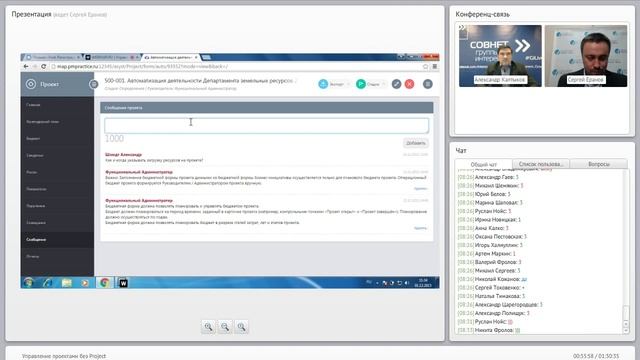Click chat message from Михаил Сергеев
Viewport: 640px width, 360px height.
coord(489,271)
